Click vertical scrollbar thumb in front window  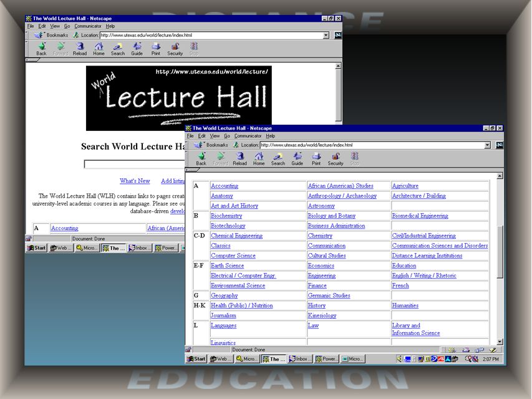click(x=500, y=252)
